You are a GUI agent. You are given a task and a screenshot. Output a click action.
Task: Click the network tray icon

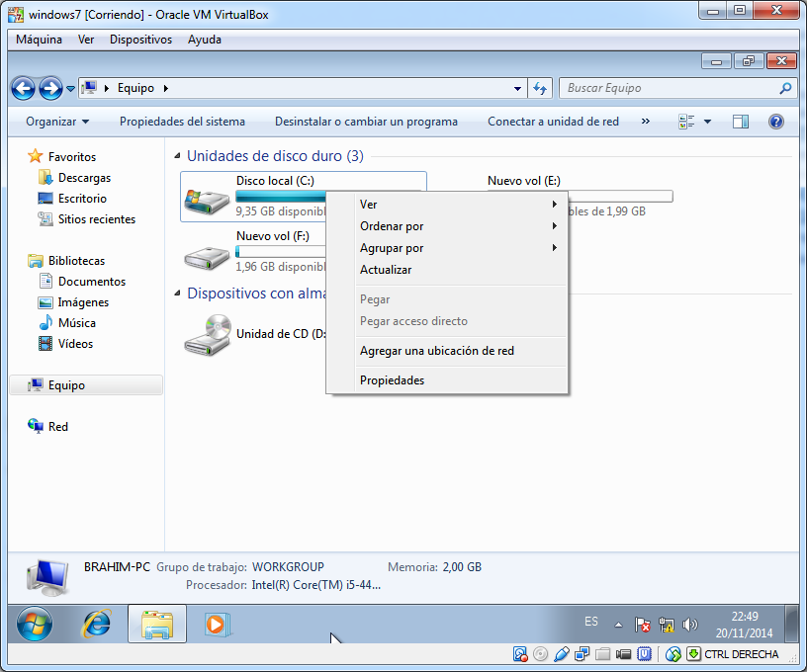(x=666, y=625)
